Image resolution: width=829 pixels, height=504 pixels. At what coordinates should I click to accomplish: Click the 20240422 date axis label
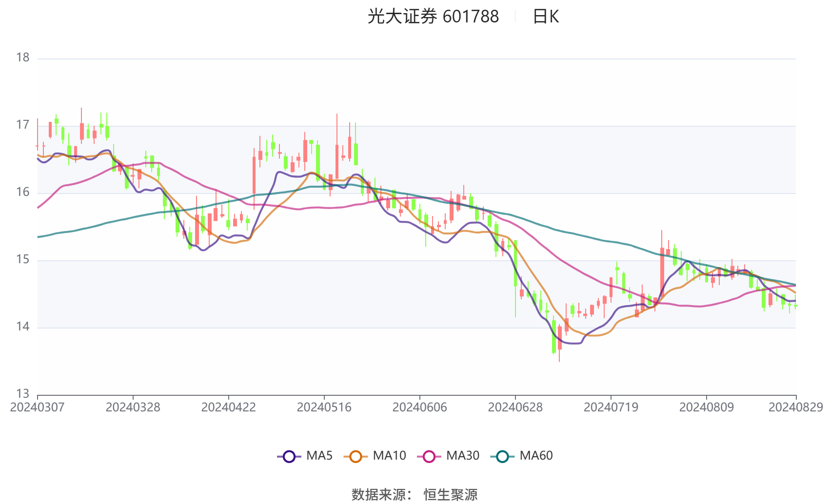click(x=228, y=407)
